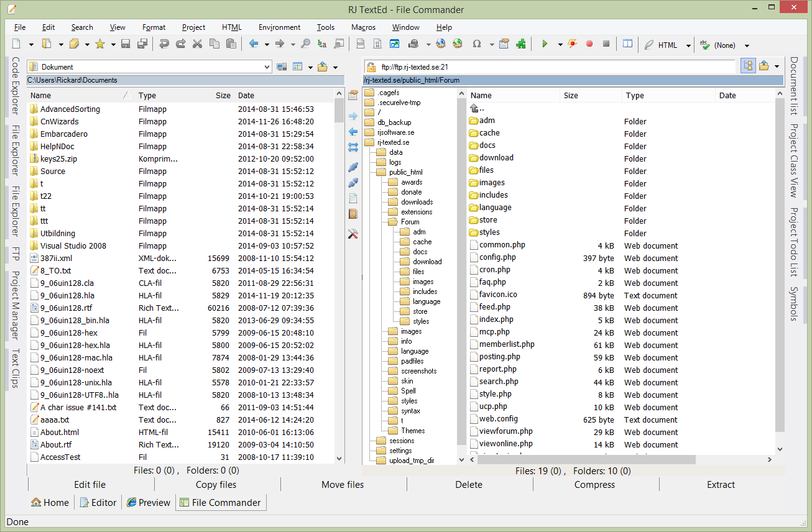Click the address book icon between panels
The width and height of the screenshot is (812, 532).
(x=353, y=214)
